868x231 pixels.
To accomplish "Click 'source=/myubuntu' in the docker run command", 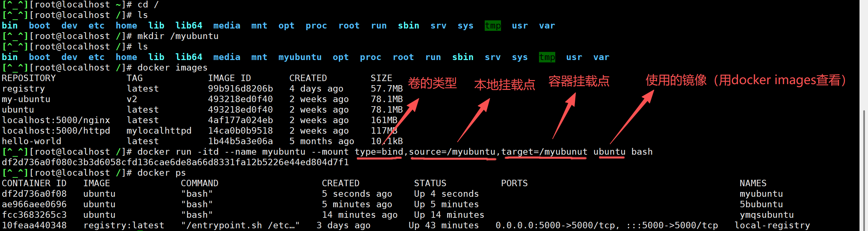I will [452, 152].
